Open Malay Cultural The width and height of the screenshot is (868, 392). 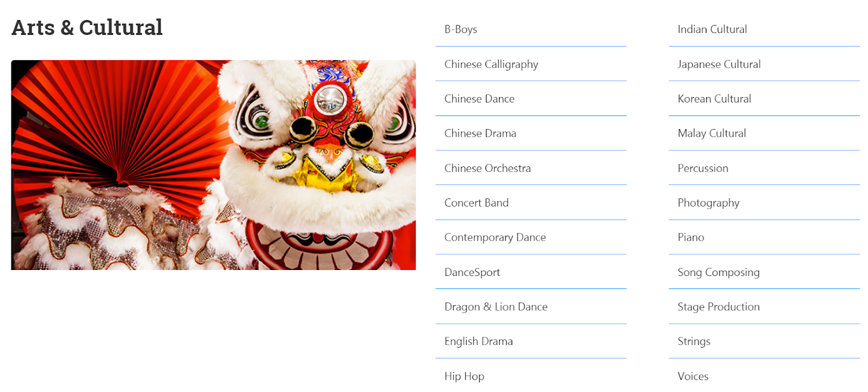pos(711,133)
